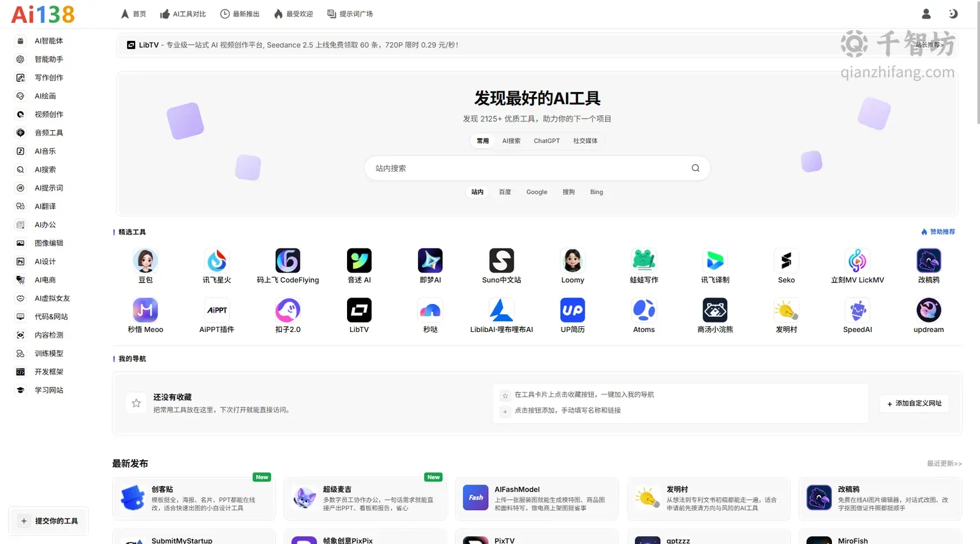
Task: Toggle dark mode moon icon
Action: (953, 13)
